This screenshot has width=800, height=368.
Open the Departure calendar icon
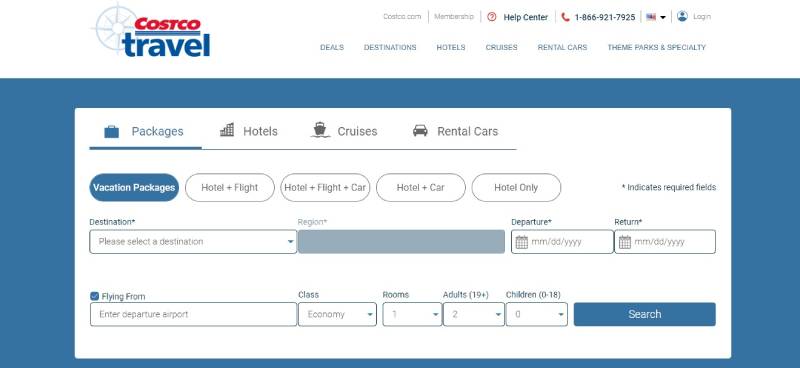521,242
